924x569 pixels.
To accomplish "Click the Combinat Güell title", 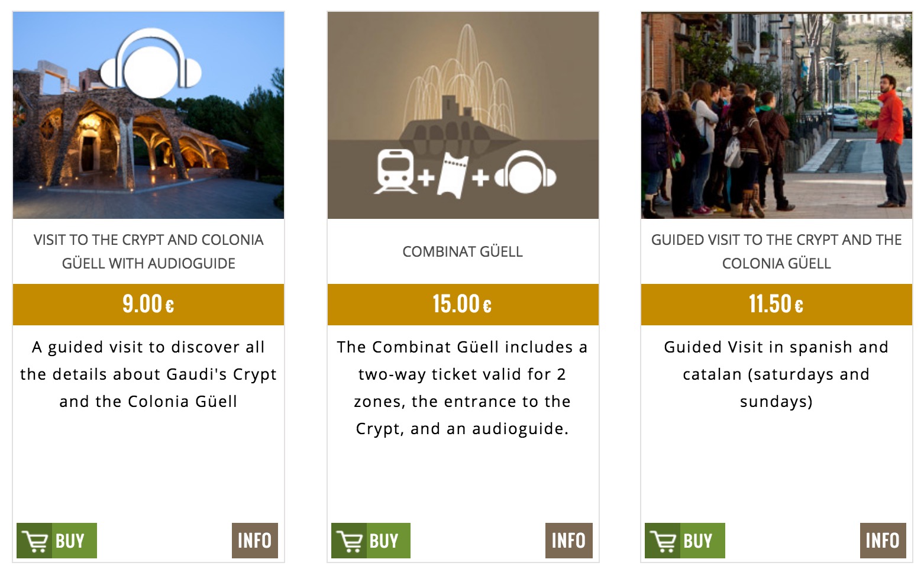I will pyautogui.click(x=463, y=252).
